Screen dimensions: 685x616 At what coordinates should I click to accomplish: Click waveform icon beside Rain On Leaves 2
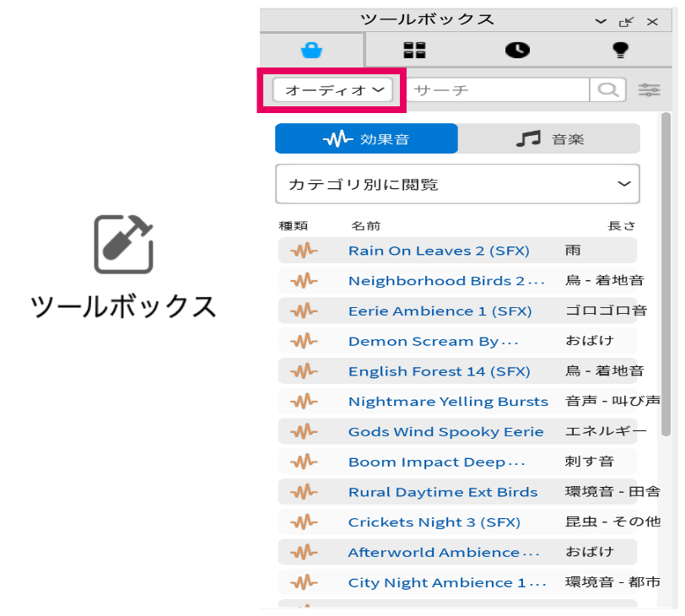click(x=304, y=251)
